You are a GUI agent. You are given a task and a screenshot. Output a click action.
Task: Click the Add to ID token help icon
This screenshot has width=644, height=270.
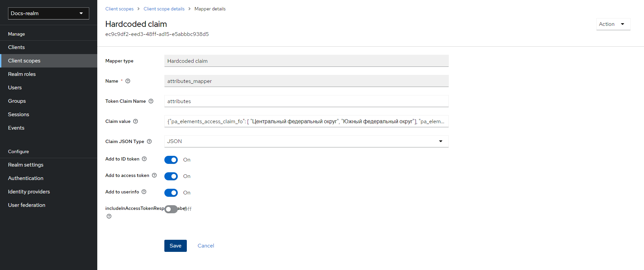tap(144, 159)
